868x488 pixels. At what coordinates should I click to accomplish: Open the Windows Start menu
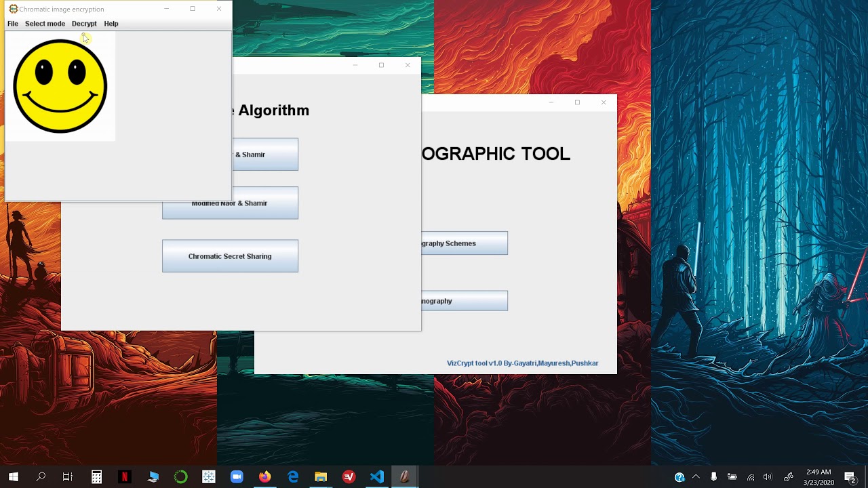click(x=13, y=477)
